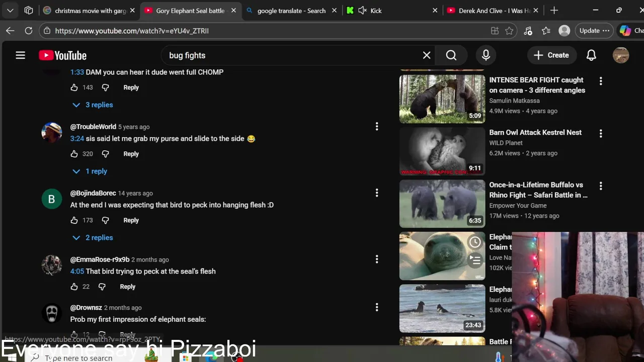Screen dimensions: 644x362
Task: Dislike @BojindaBorec's comment
Action: click(x=105, y=220)
